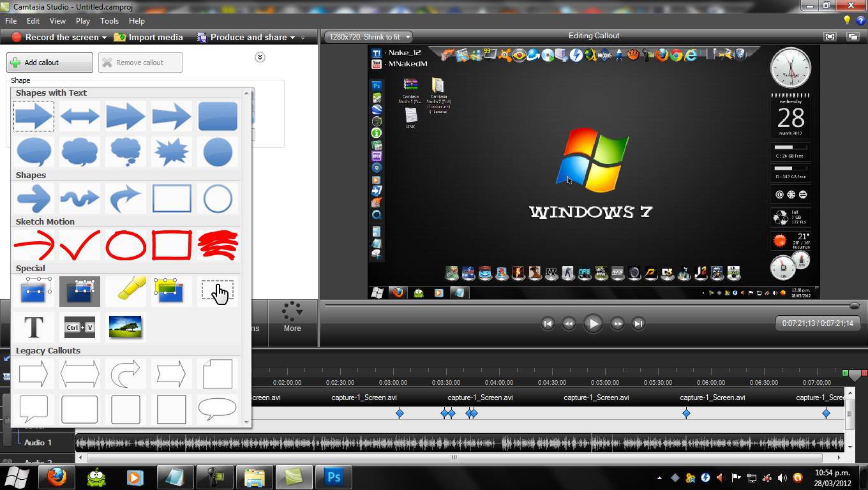The width and height of the screenshot is (868, 490).
Task: Open the toolbar overflow arrow beside Produce and share
Action: click(x=303, y=38)
